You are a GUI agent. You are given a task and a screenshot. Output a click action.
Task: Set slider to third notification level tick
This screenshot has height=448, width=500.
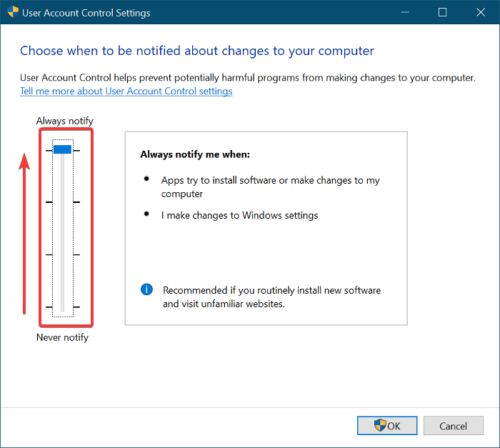(x=63, y=255)
